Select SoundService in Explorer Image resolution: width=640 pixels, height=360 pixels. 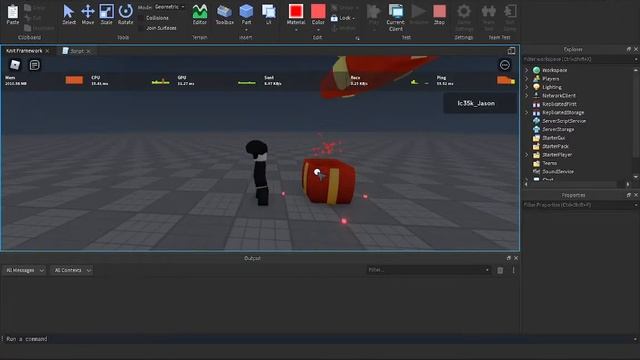coord(558,171)
